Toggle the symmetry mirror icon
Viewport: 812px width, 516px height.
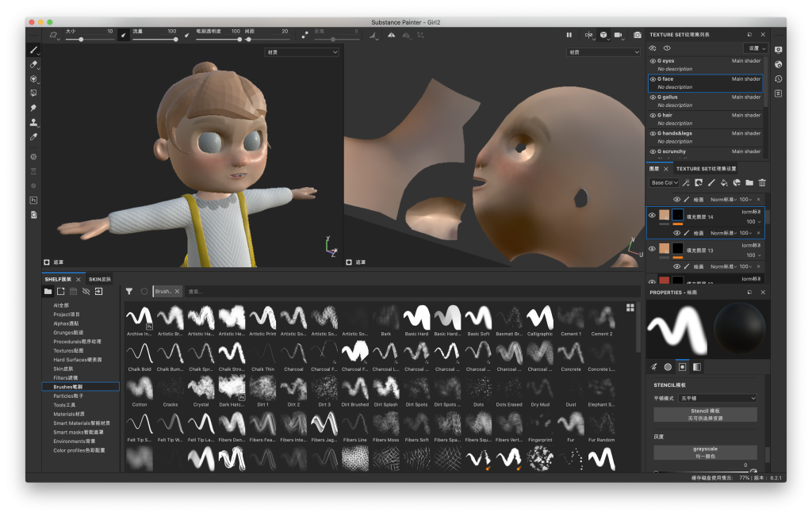pos(392,35)
